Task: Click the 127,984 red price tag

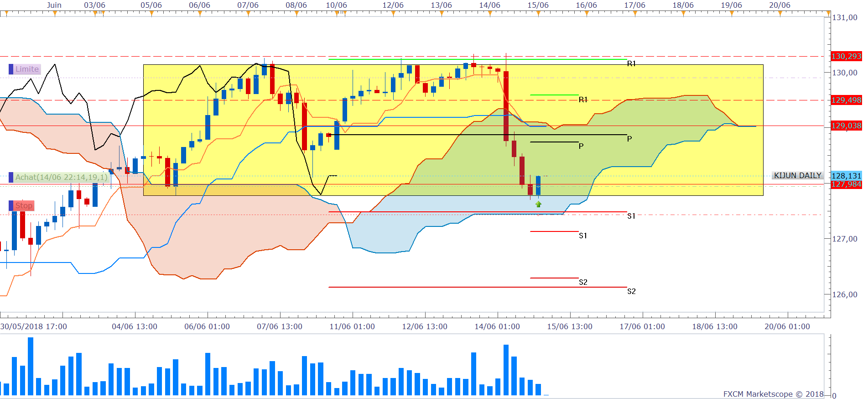Action: pyautogui.click(x=847, y=184)
